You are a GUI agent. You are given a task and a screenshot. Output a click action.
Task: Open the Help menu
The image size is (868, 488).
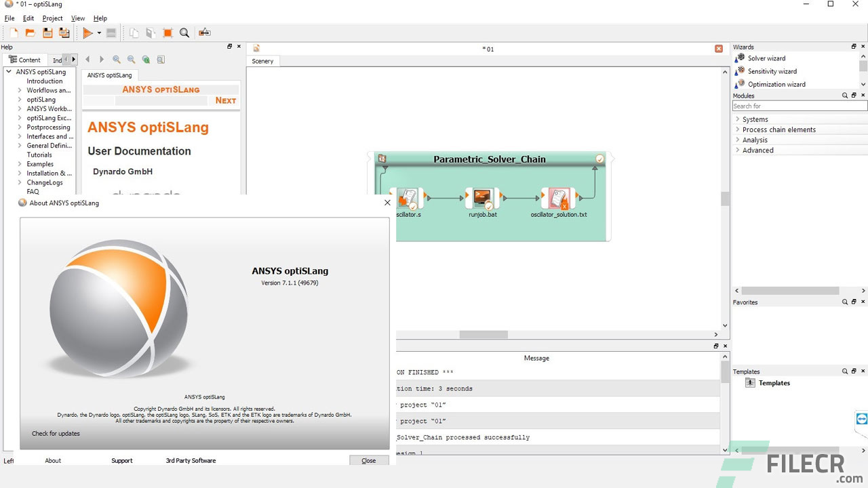click(100, 18)
